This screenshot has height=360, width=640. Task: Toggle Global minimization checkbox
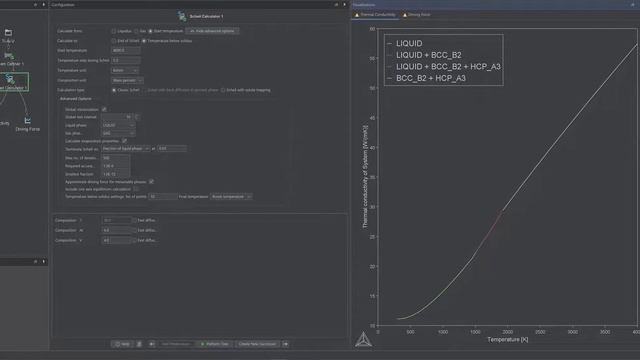[104, 109]
